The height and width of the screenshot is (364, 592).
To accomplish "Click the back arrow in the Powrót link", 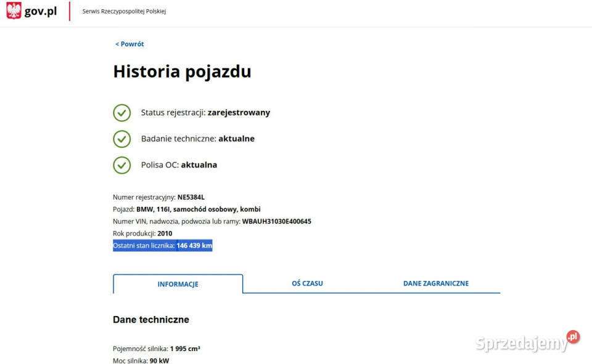I will tap(117, 44).
